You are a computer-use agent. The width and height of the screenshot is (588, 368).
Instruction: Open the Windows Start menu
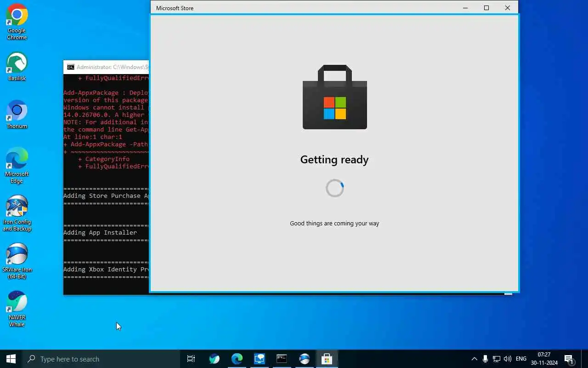[x=11, y=359]
